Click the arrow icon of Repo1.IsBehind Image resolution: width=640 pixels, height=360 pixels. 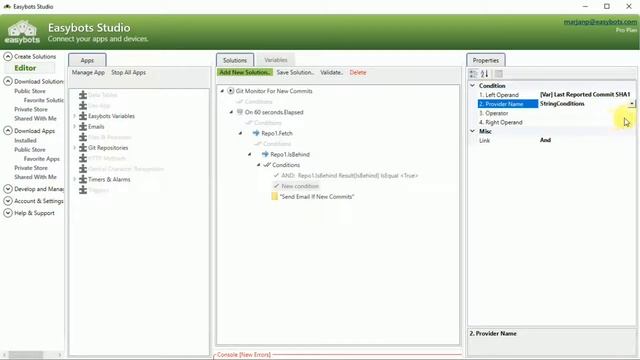pyautogui.click(x=265, y=154)
